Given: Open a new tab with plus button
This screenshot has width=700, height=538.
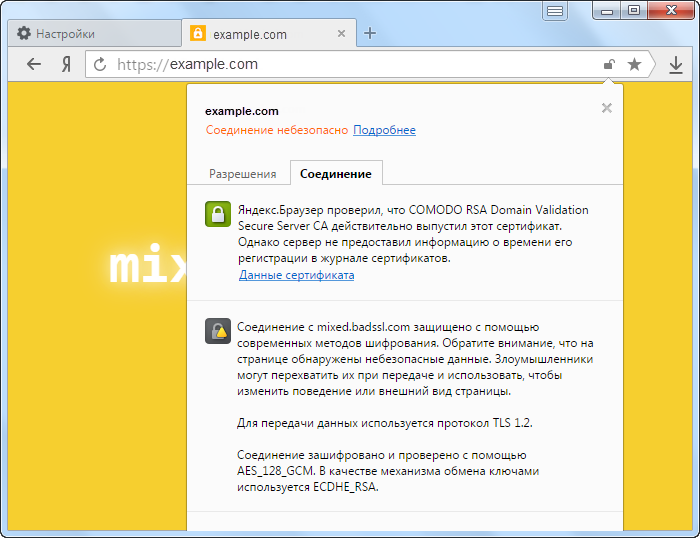Looking at the screenshot, I should tap(370, 33).
